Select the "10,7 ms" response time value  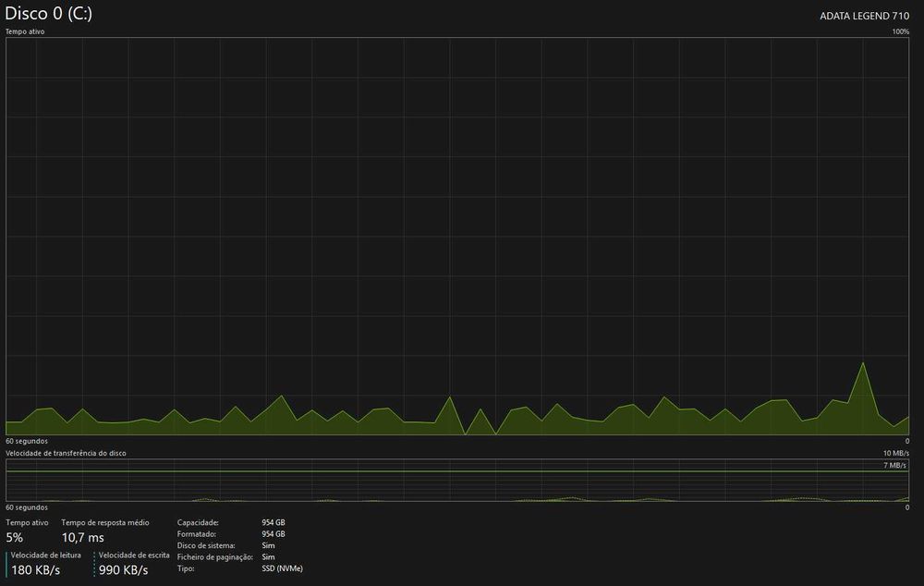pos(82,537)
